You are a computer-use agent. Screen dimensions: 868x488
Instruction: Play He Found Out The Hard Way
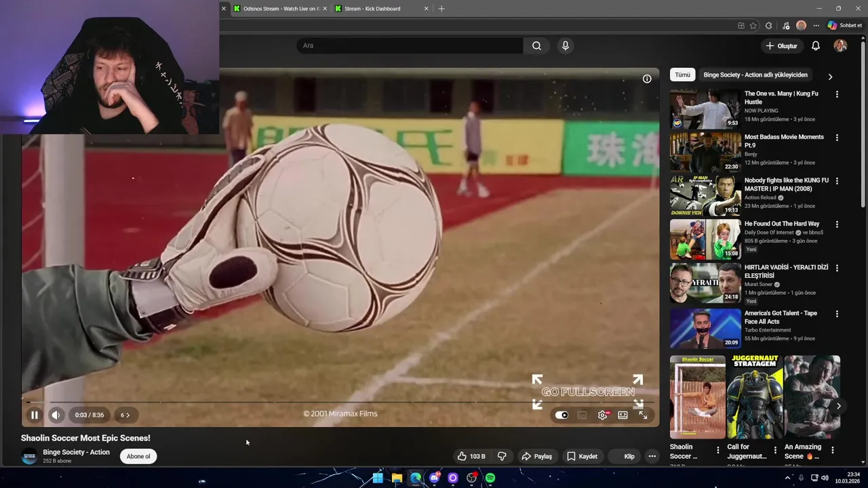[705, 239]
